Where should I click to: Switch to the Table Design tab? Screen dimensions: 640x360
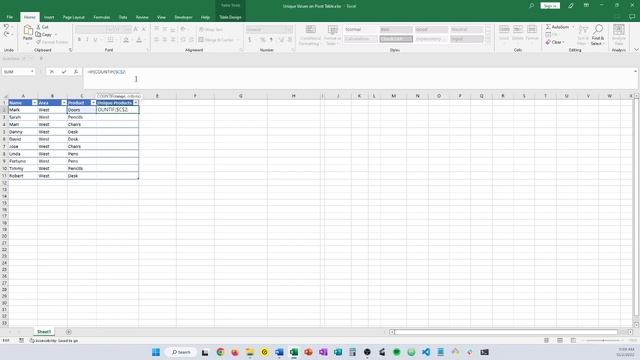pos(230,17)
